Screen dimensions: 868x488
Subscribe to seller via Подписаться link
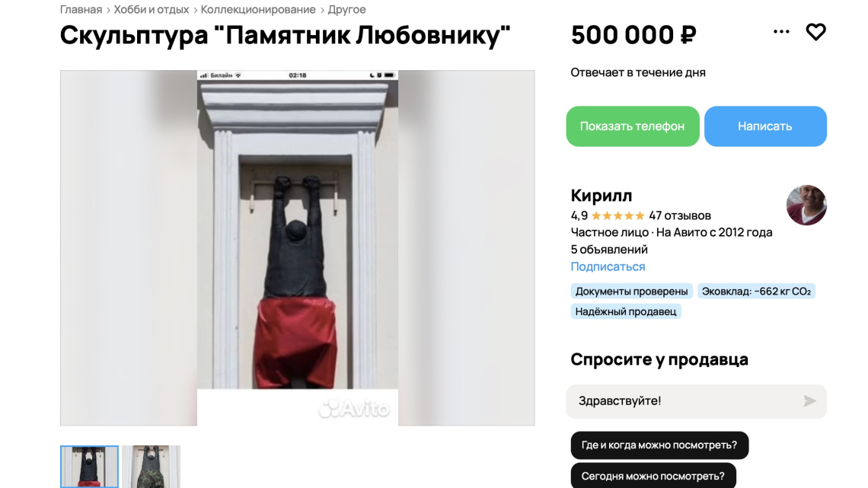tap(608, 266)
